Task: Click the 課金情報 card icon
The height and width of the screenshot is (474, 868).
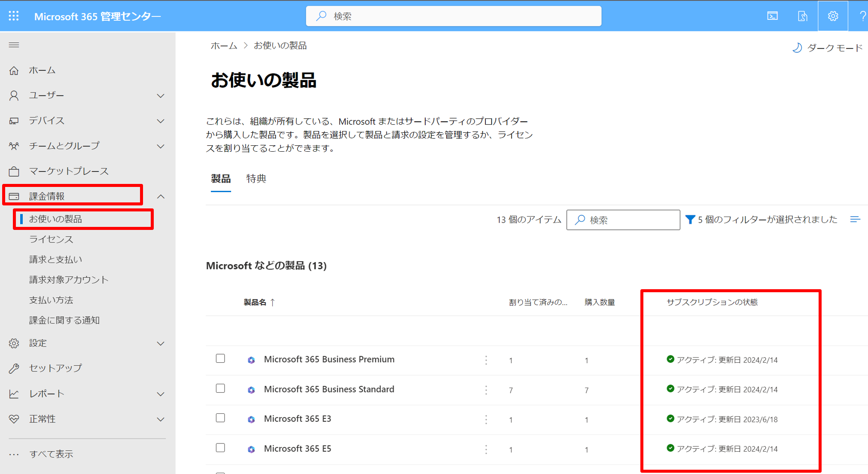Action: coord(14,196)
